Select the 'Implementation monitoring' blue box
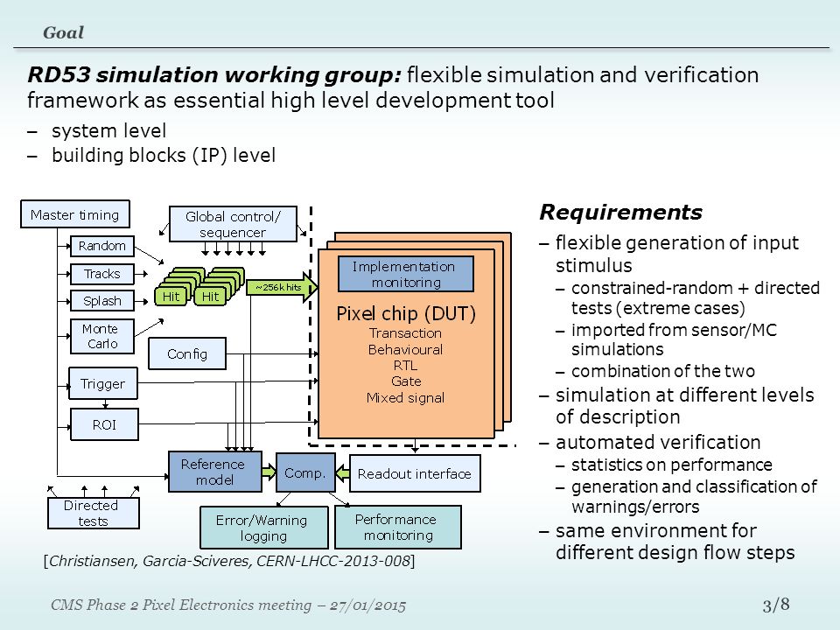Image resolution: width=840 pixels, height=630 pixels. pos(405,274)
